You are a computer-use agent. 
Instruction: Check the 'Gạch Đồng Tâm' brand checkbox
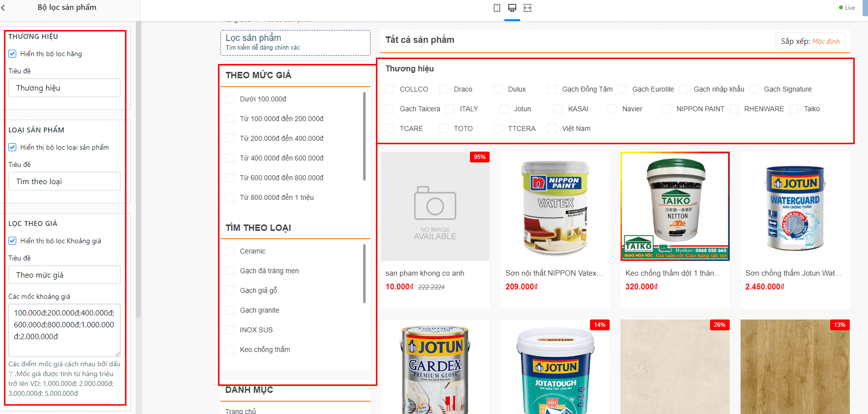click(552, 89)
